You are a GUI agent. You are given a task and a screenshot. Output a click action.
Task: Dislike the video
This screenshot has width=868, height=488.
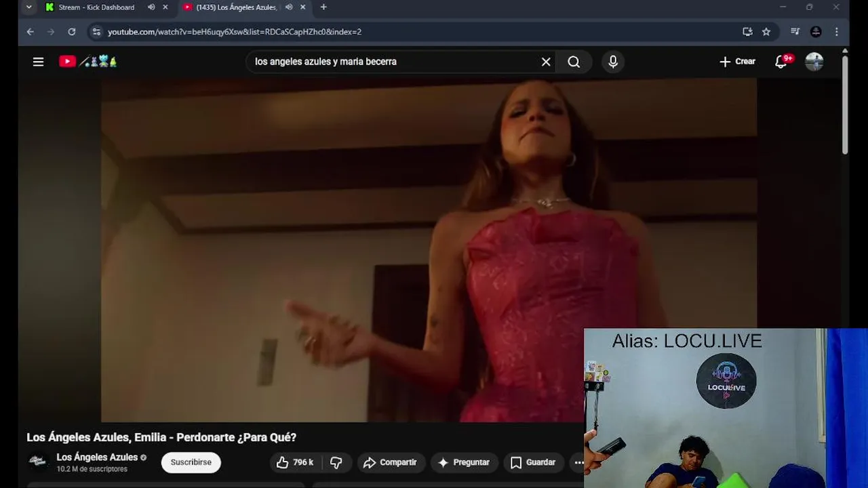[x=336, y=462]
